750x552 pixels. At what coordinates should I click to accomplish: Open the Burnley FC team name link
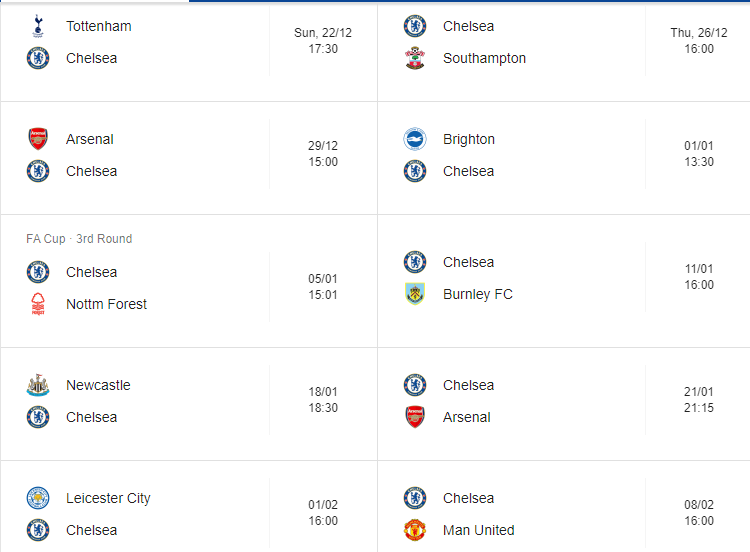pos(477,294)
